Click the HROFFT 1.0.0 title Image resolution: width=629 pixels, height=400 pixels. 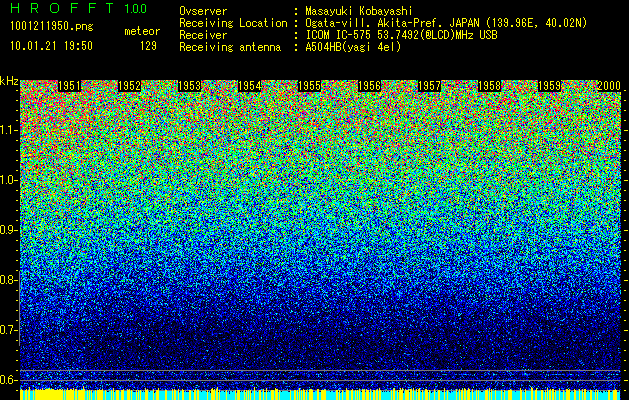pyautogui.click(x=79, y=8)
